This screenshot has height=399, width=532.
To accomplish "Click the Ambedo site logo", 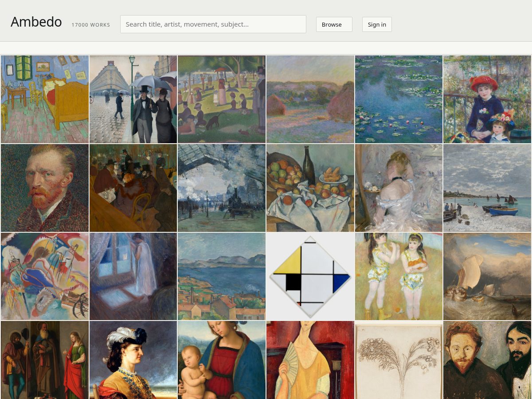I will 36,22.
